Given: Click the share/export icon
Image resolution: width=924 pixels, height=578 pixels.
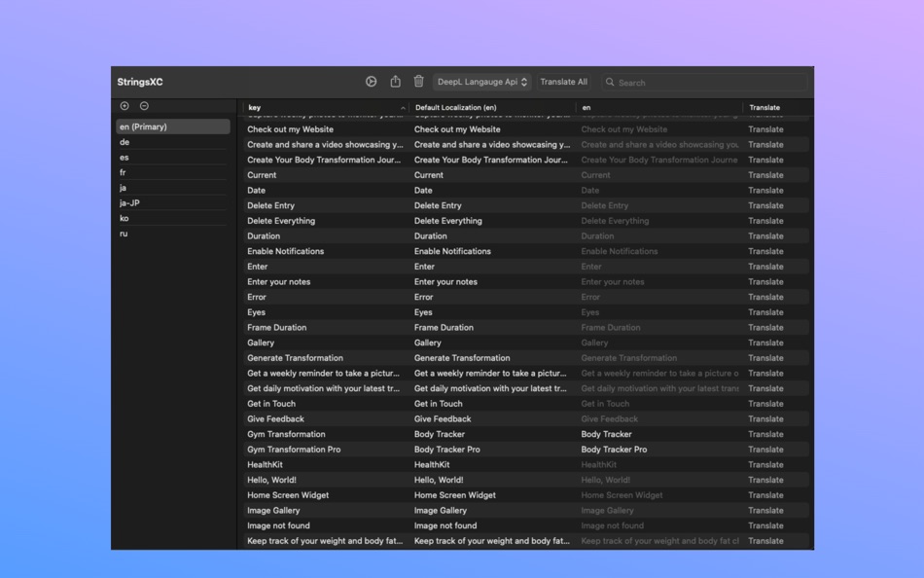Looking at the screenshot, I should click(x=396, y=82).
